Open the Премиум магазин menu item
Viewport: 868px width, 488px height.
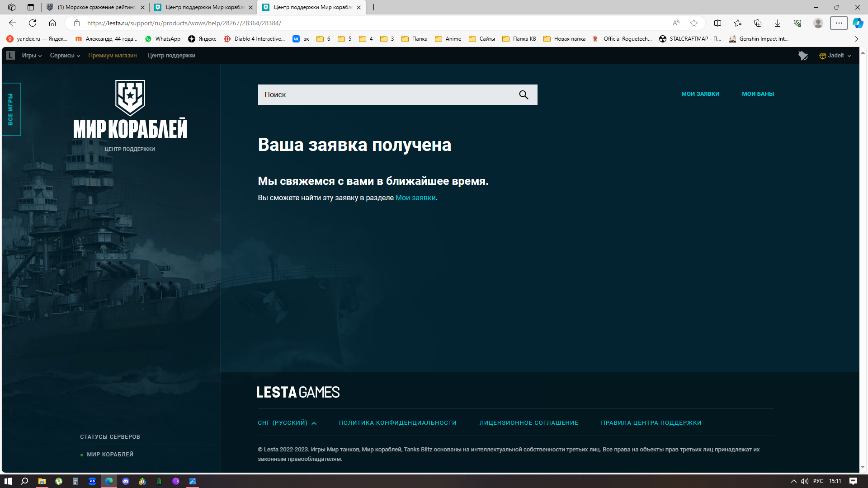pyautogui.click(x=113, y=56)
